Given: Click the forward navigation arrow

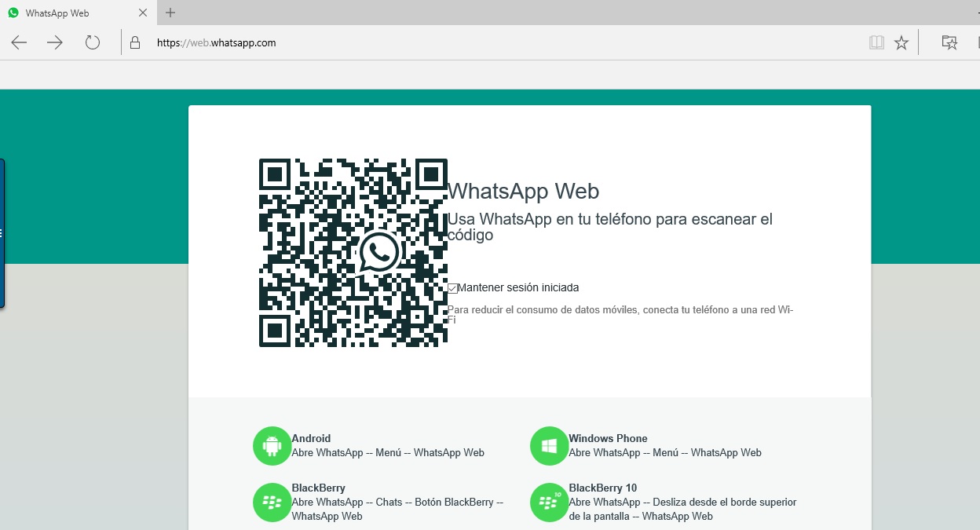Looking at the screenshot, I should [55, 42].
